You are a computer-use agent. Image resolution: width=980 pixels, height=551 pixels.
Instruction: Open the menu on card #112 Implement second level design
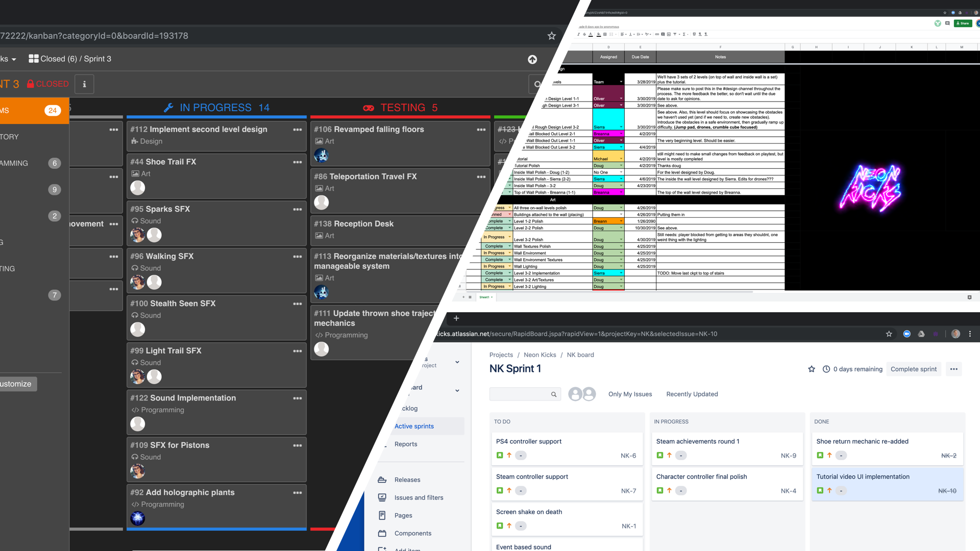click(298, 130)
